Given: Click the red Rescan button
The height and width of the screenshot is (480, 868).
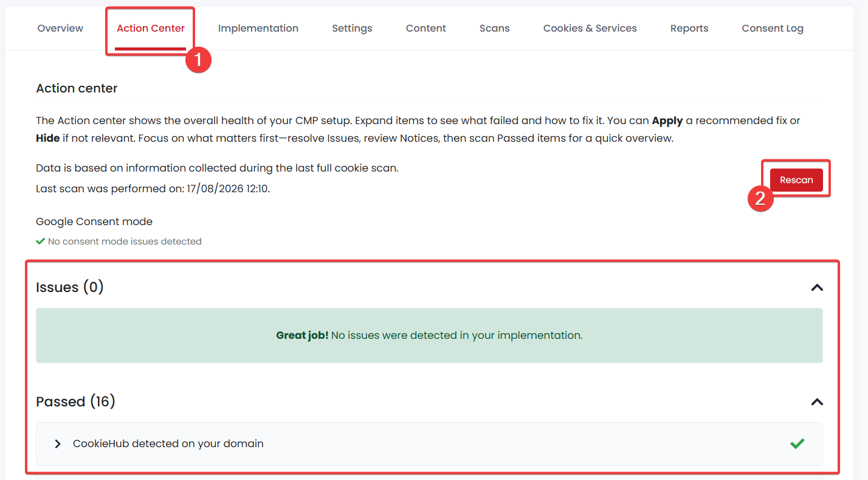Looking at the screenshot, I should tap(796, 180).
